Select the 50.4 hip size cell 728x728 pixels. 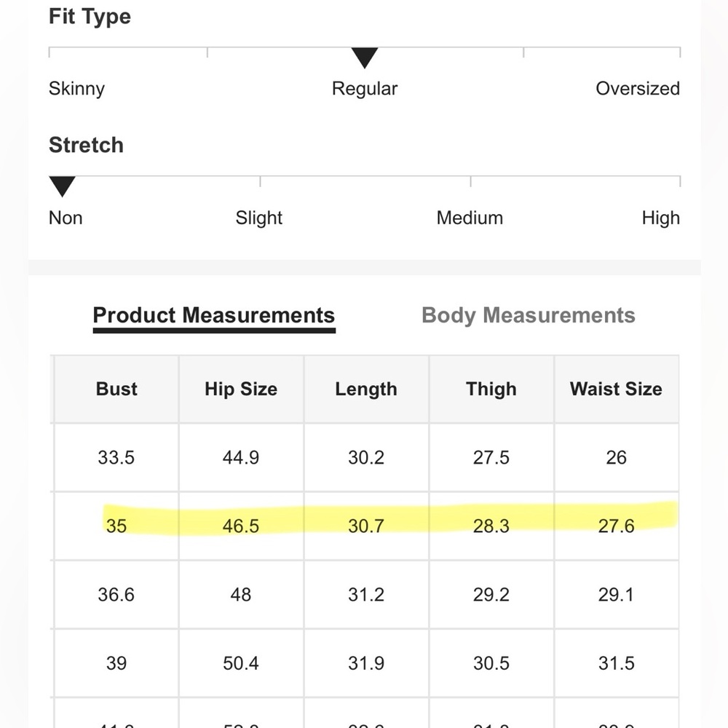(x=241, y=663)
